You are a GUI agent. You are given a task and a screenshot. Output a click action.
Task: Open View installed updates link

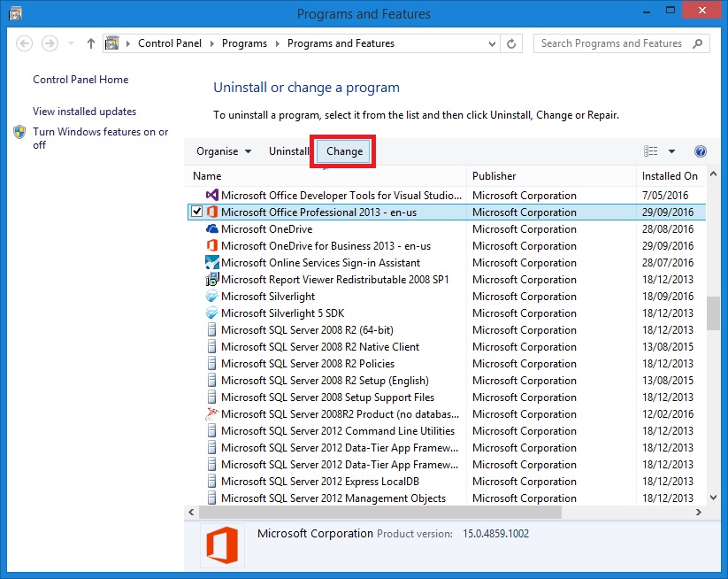tap(85, 112)
